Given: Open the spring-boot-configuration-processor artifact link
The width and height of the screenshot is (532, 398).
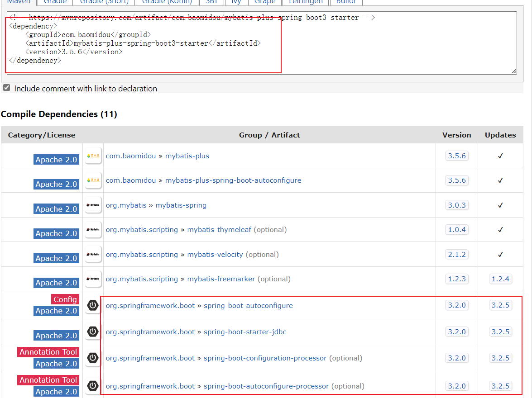Looking at the screenshot, I should coord(265,358).
